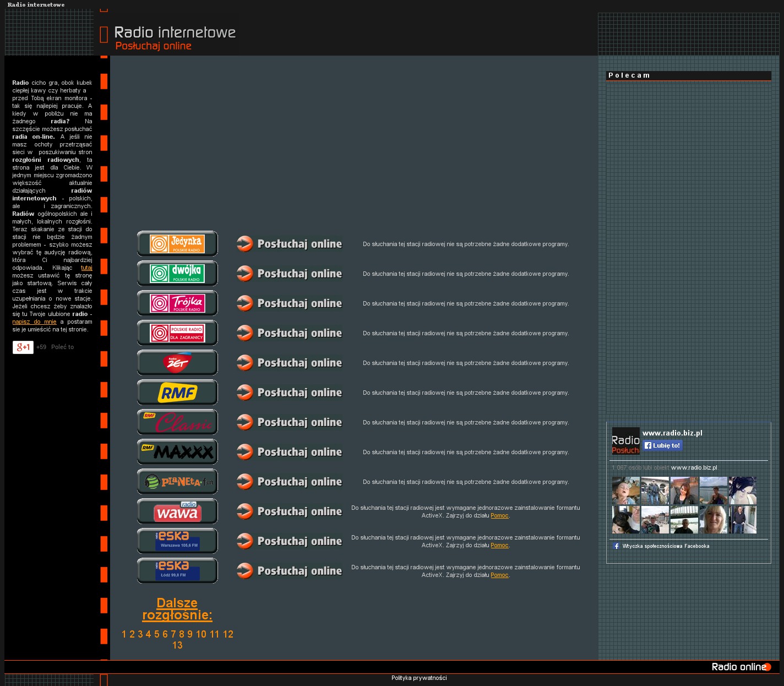Click the Google +1 button

tap(23, 347)
